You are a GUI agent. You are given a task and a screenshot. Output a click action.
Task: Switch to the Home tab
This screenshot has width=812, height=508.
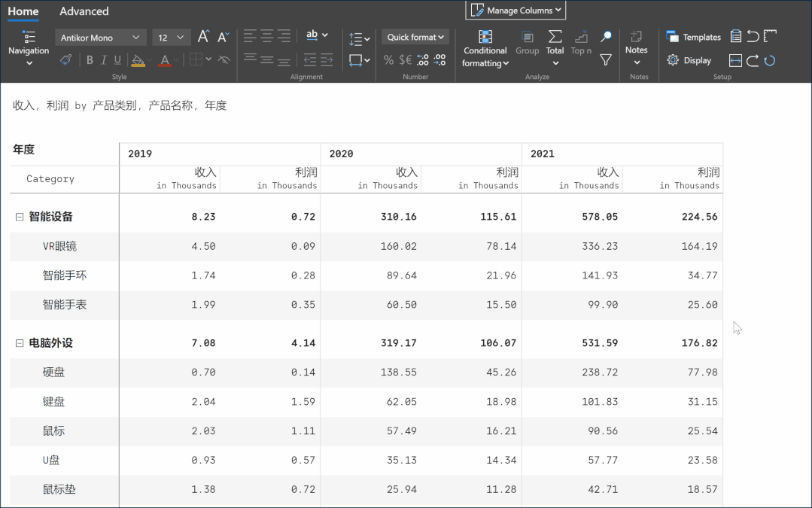point(23,11)
